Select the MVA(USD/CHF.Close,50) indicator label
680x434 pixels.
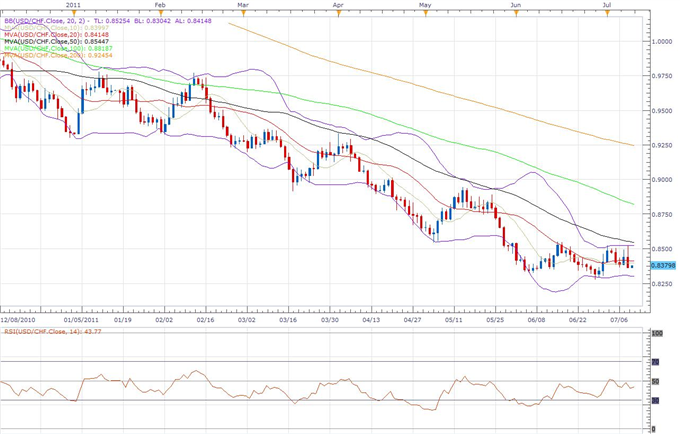[x=56, y=41]
